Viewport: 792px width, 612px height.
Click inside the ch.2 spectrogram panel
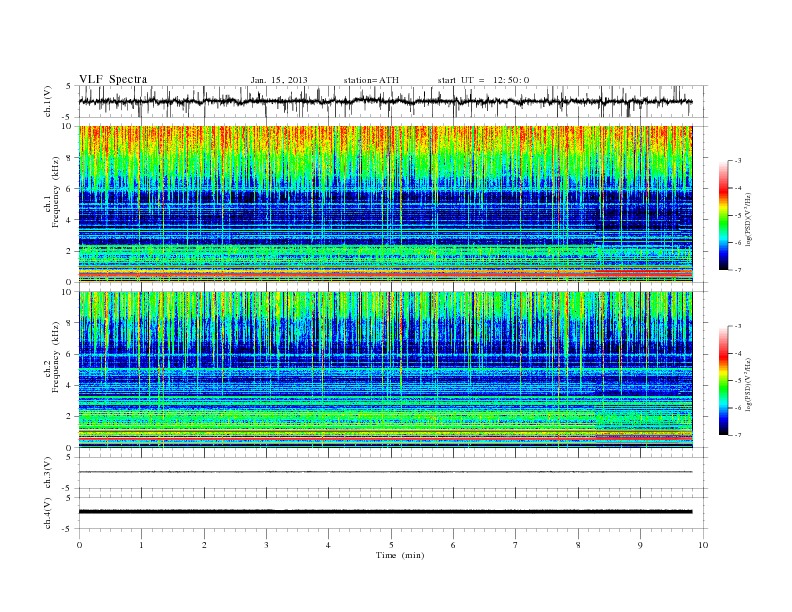[x=385, y=370]
